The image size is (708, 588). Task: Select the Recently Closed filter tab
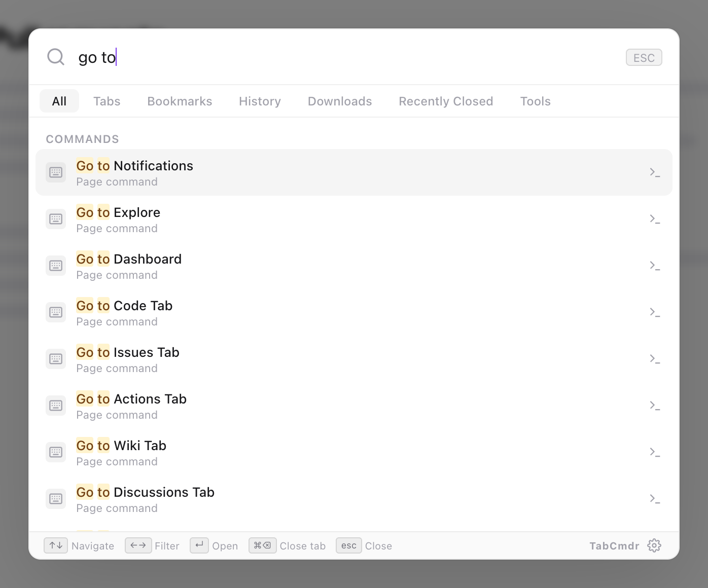click(x=446, y=101)
